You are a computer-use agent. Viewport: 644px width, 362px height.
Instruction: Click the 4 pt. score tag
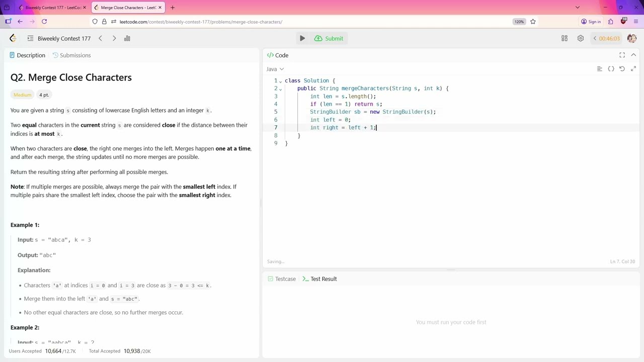coord(44,95)
